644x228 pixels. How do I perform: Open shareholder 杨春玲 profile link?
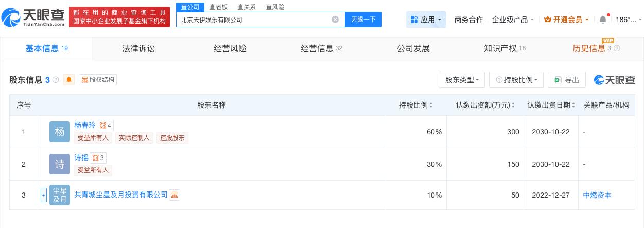(x=85, y=125)
